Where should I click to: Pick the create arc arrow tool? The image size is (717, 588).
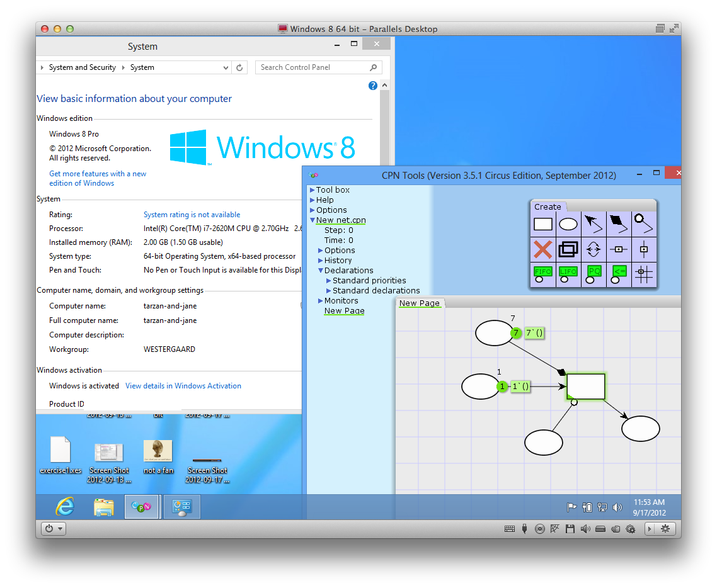pyautogui.click(x=594, y=224)
